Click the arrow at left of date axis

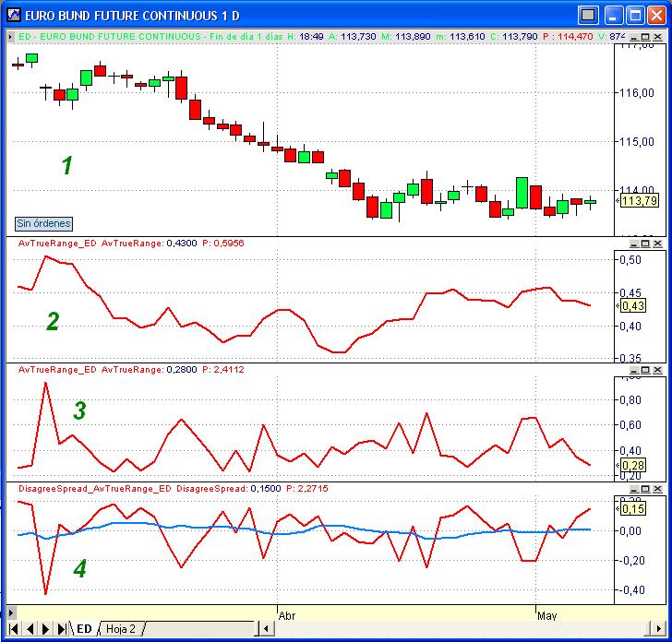[11, 612]
